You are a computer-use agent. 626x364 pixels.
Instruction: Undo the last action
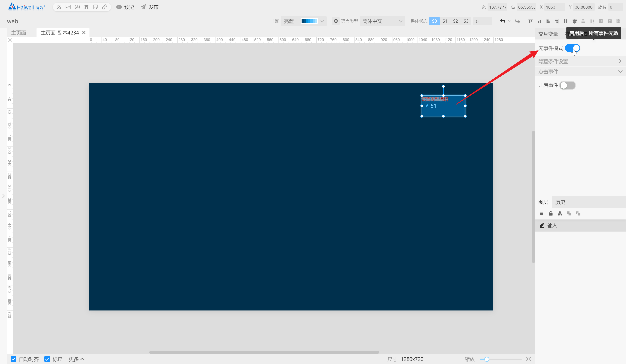[x=503, y=21]
